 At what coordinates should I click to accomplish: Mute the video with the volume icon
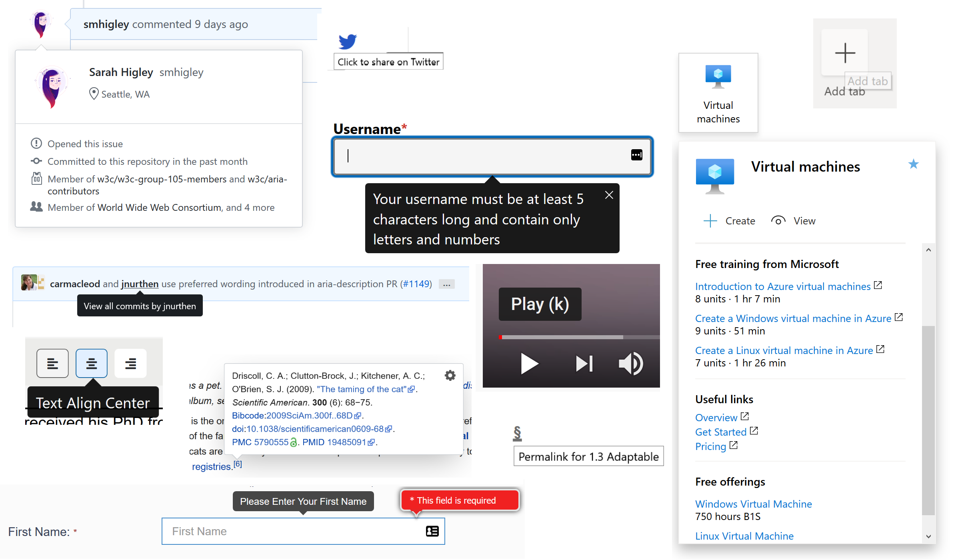click(x=630, y=364)
